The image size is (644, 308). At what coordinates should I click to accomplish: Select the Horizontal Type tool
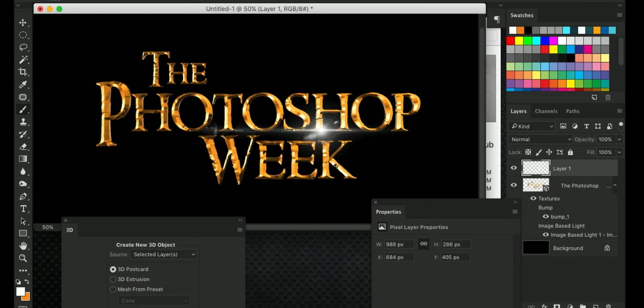(23, 209)
